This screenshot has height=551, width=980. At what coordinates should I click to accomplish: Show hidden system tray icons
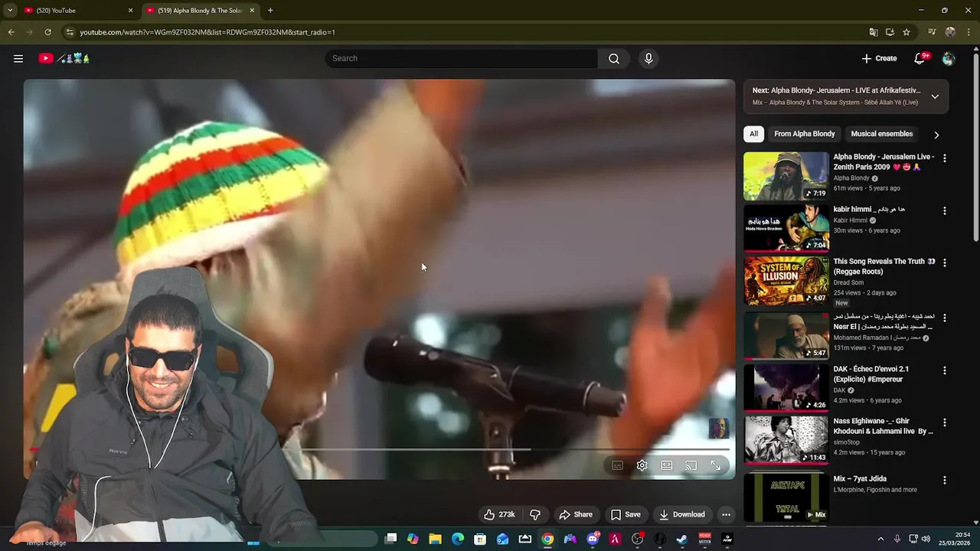[x=880, y=539]
